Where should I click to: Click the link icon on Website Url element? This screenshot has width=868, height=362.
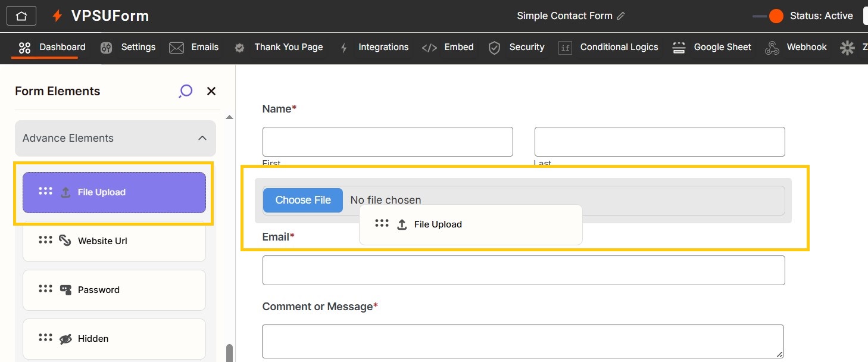point(65,241)
